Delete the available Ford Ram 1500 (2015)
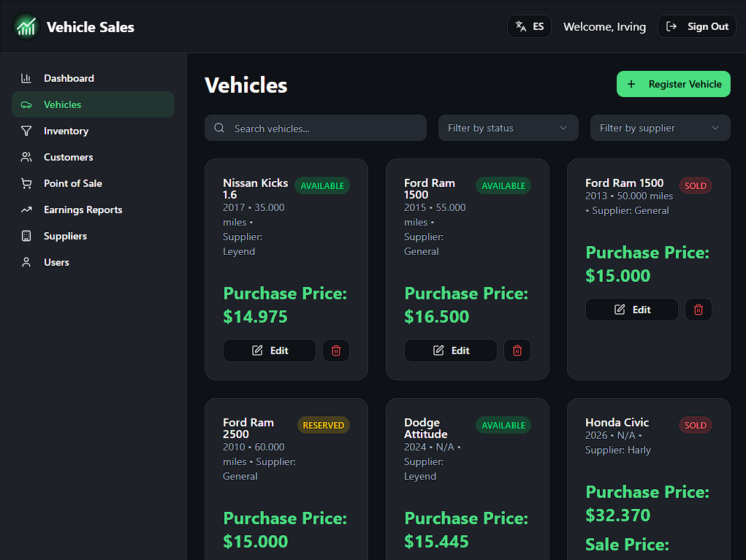 [517, 350]
